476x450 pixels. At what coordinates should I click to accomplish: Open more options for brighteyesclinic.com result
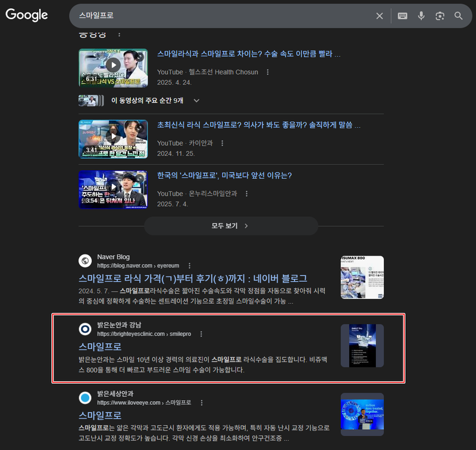point(201,334)
